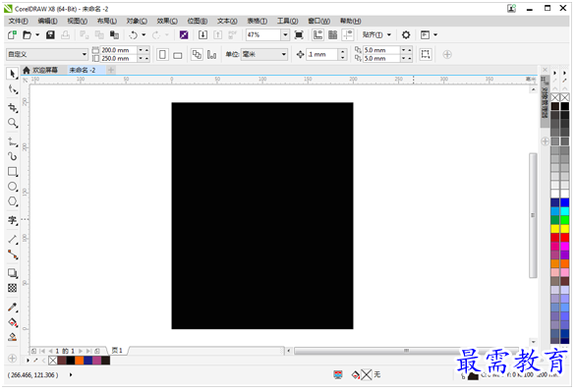Pick the Color Eyedropper tool
This screenshot has height=392, width=576.
click(x=13, y=308)
